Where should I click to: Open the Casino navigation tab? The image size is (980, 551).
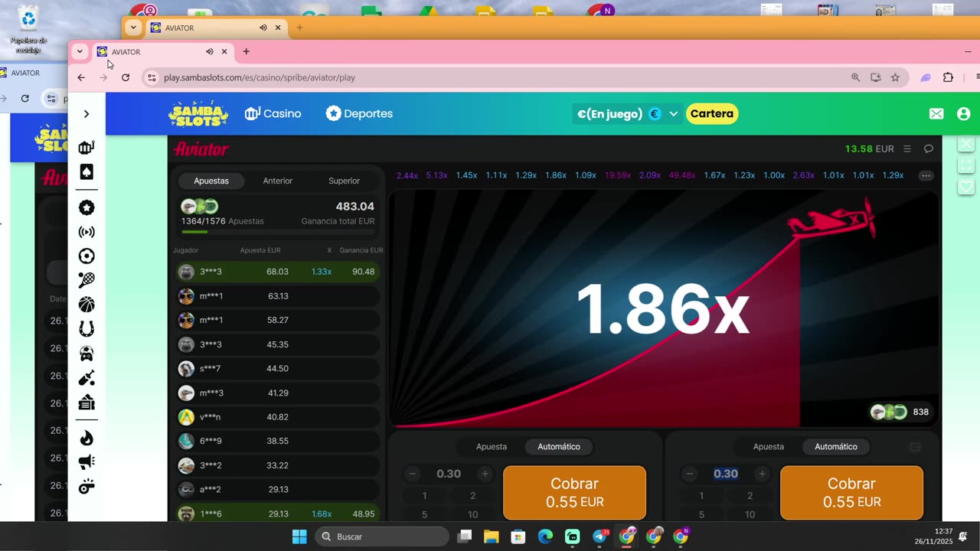pos(273,113)
